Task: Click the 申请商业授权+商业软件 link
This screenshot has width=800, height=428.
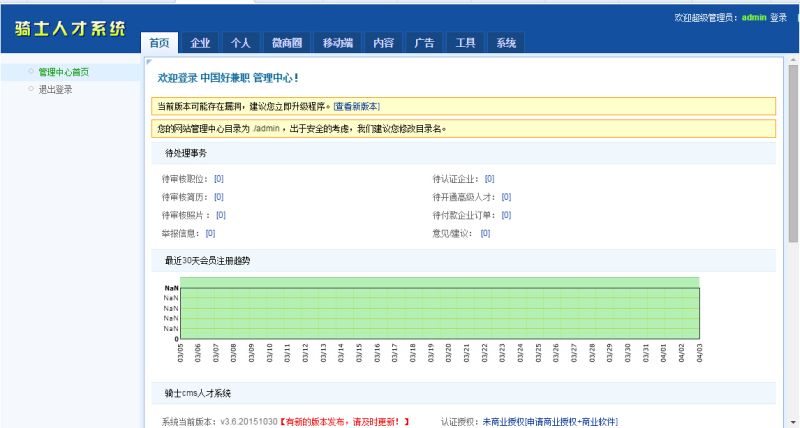Action: click(570, 422)
